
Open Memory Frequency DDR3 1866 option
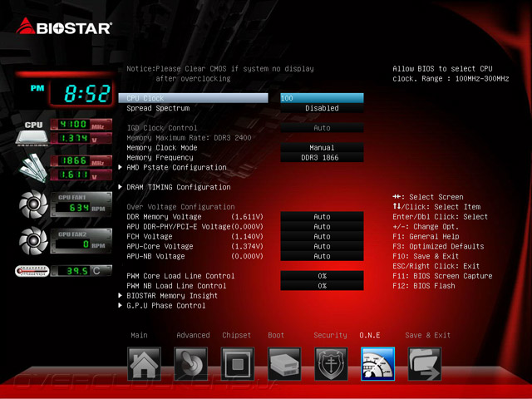(322, 157)
